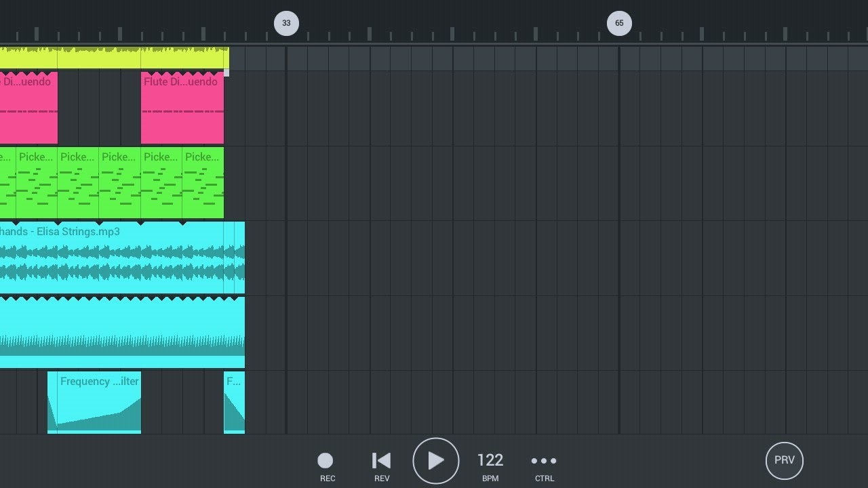Select the last green Picke... pattern clip
The width and height of the screenshot is (868, 488).
click(203, 182)
